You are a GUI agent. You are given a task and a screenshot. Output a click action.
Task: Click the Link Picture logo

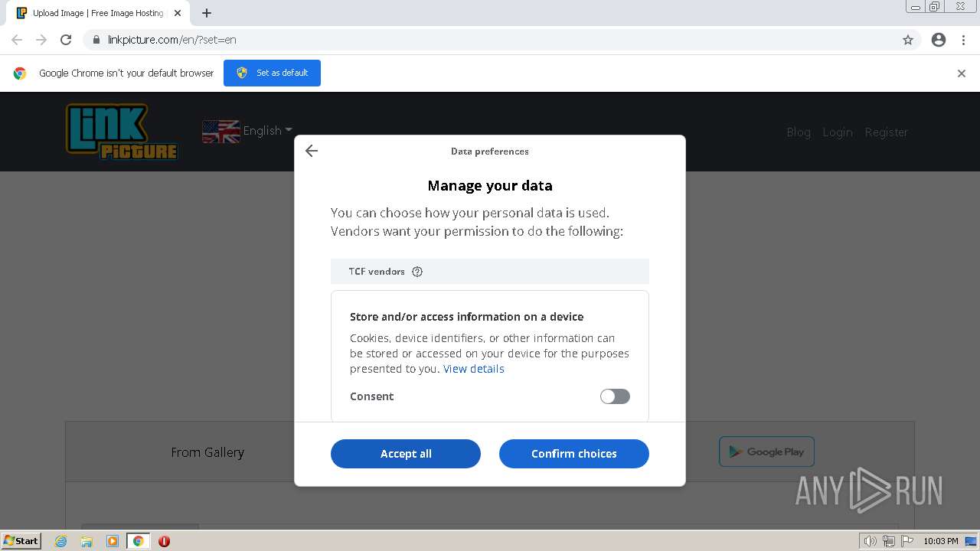[121, 132]
